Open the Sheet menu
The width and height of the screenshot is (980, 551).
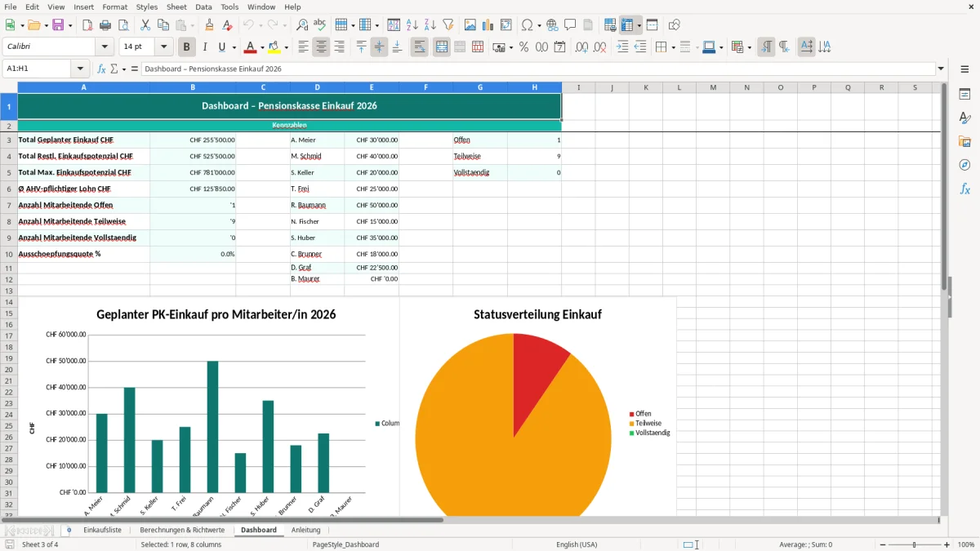[x=176, y=7]
